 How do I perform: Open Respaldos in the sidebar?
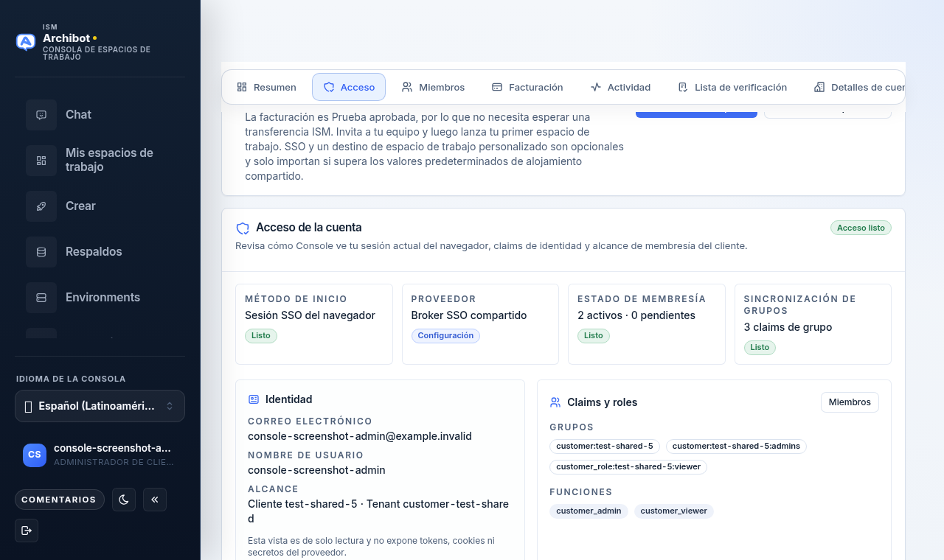tap(100, 252)
